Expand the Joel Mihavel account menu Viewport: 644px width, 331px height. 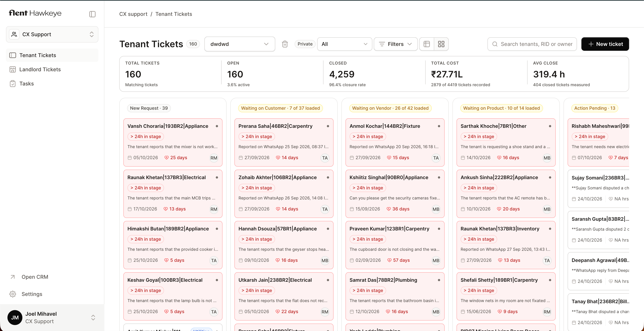click(x=52, y=318)
